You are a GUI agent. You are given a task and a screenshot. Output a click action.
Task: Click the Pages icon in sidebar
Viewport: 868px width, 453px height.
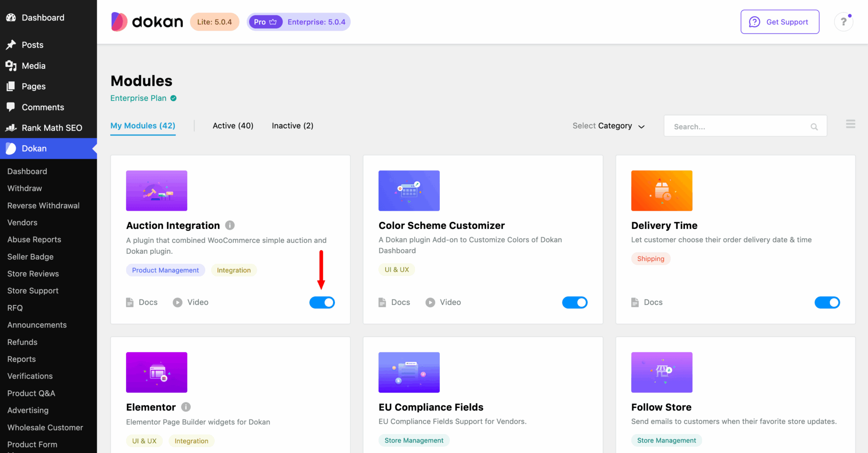11,86
